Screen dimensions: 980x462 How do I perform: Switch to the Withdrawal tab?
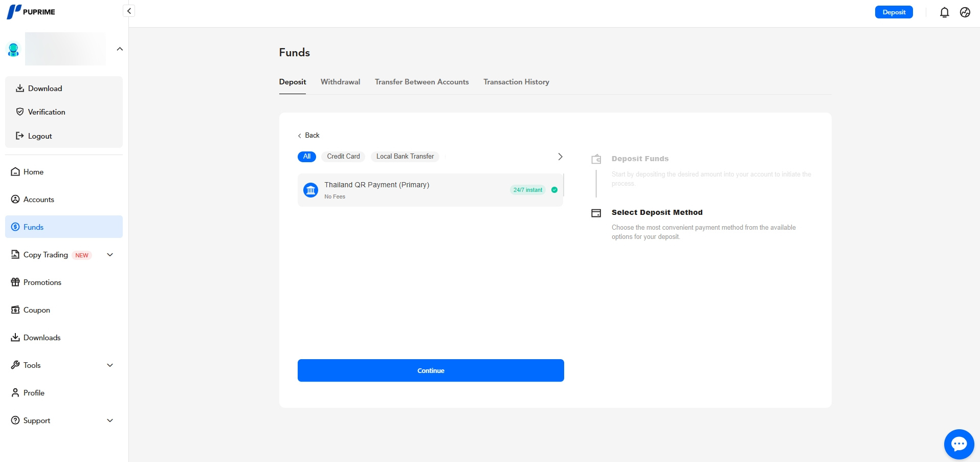click(340, 82)
